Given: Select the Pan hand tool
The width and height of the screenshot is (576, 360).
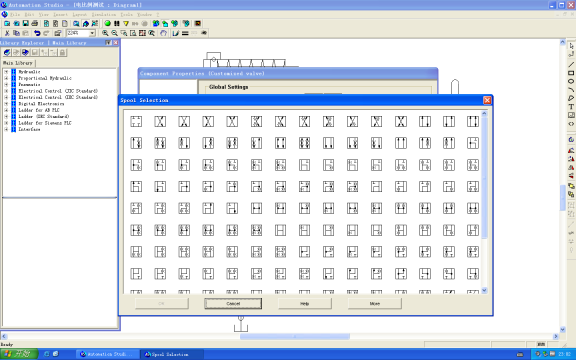Looking at the screenshot, I should click(163, 33).
